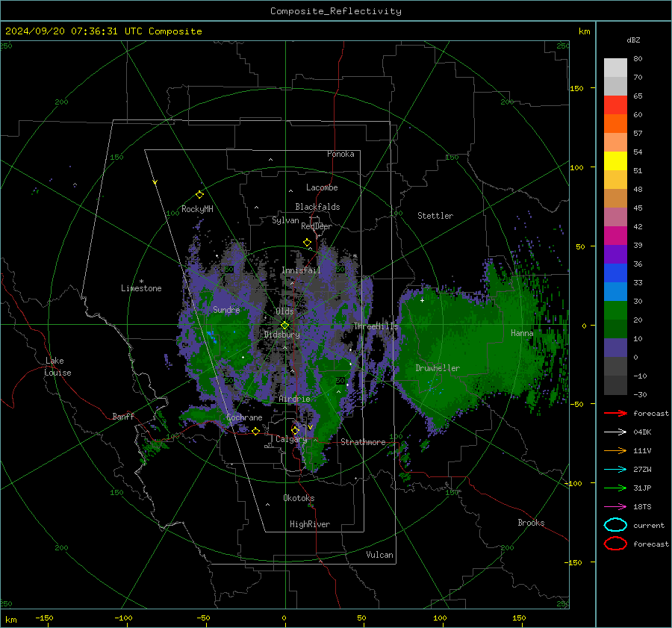Viewport: 672px width, 628px height.
Task: Click the Hanna city label
Action: point(522,333)
